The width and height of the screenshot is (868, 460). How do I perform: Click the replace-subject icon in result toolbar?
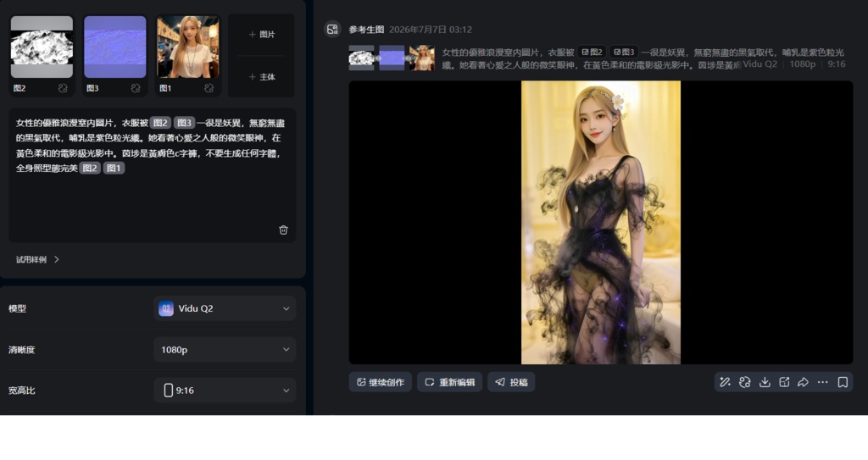pyautogui.click(x=744, y=382)
